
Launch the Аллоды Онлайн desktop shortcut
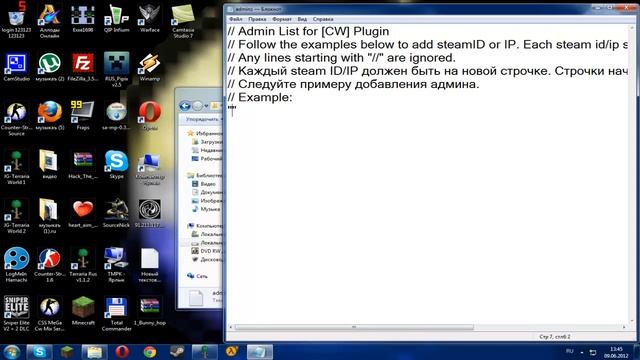coord(49,20)
